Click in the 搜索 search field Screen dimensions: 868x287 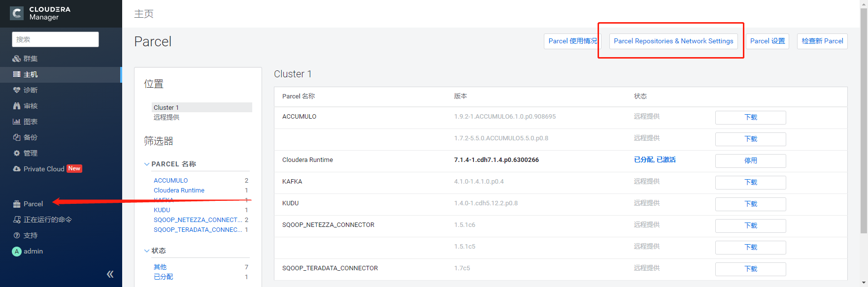[x=55, y=39]
